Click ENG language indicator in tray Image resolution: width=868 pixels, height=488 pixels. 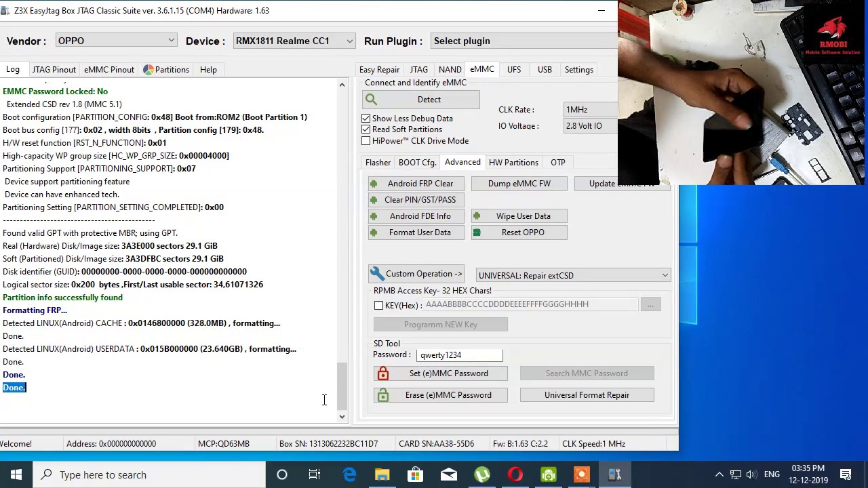click(x=772, y=474)
